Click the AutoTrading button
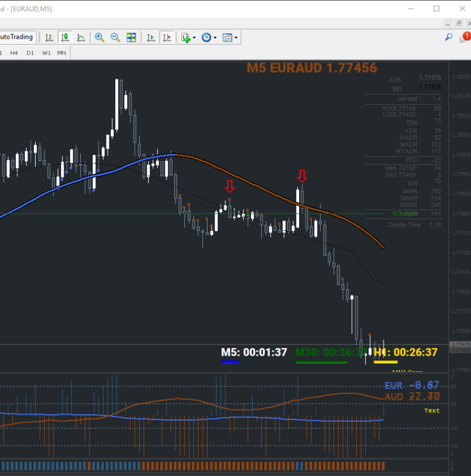 click(17, 37)
